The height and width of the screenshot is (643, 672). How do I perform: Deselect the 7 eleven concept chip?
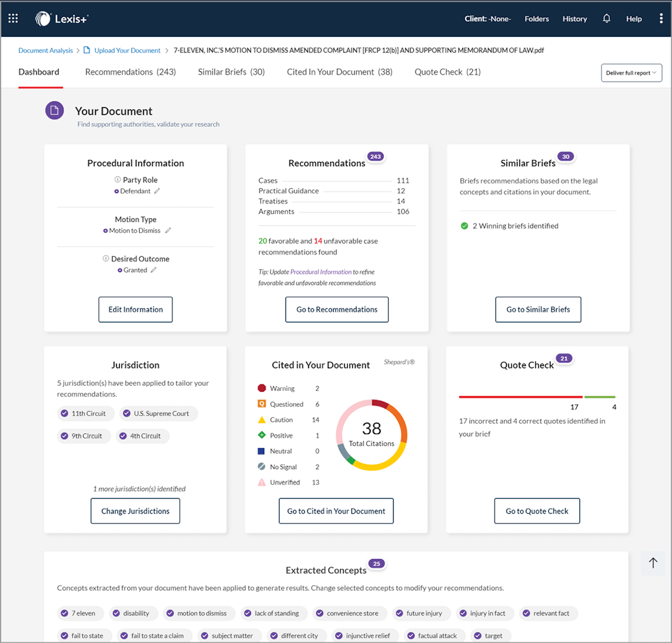click(80, 613)
